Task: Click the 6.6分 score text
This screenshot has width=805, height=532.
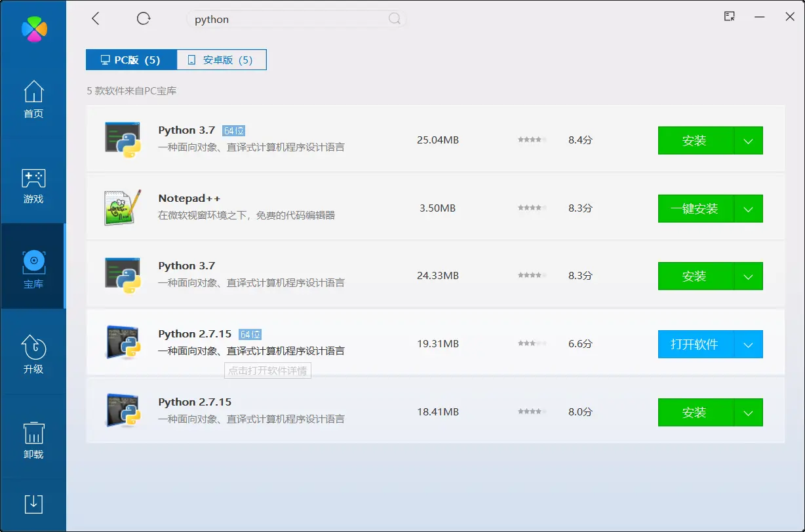Action: point(580,343)
